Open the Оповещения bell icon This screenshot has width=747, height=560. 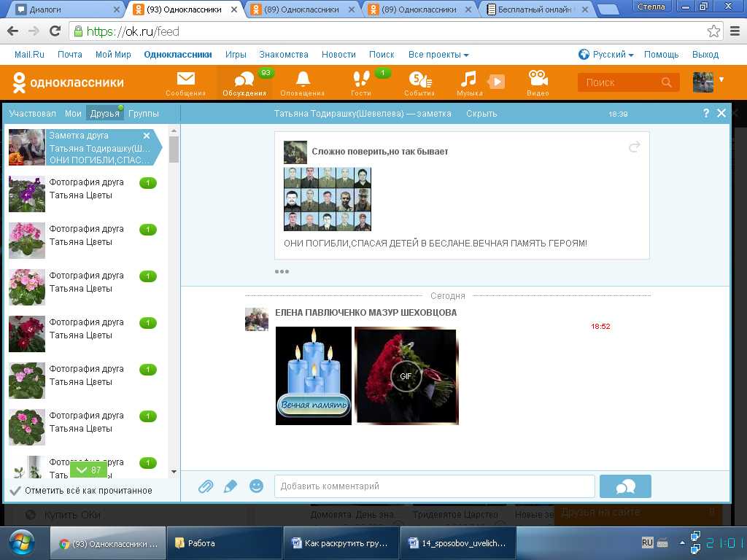[303, 83]
